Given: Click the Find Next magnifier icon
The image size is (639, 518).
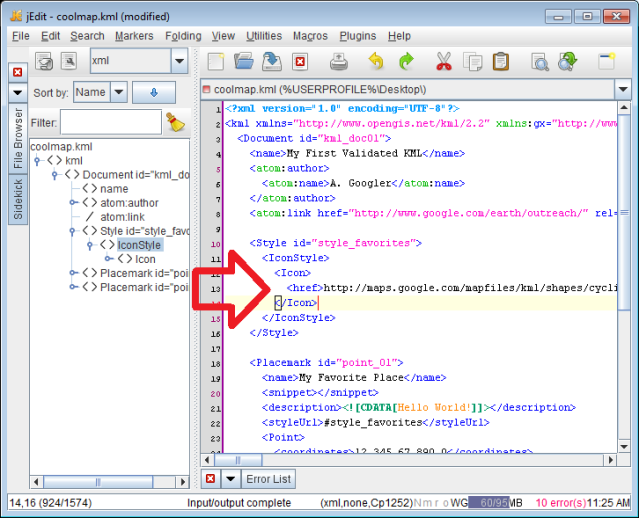Looking at the screenshot, I should [x=568, y=62].
